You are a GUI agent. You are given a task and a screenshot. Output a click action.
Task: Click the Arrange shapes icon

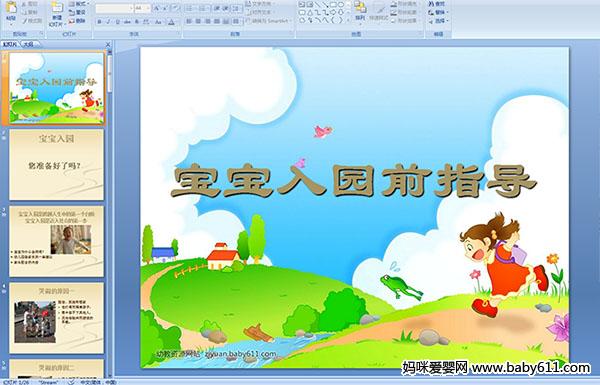coord(360,11)
